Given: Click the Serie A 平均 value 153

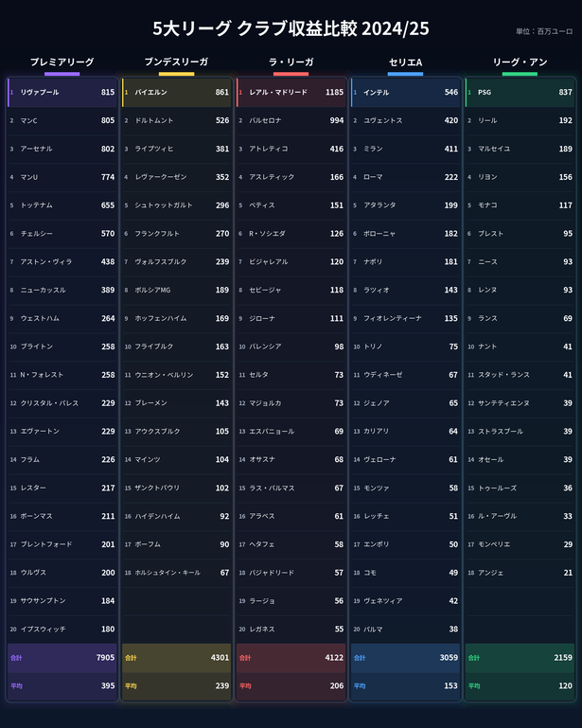Looking at the screenshot, I should [x=451, y=685].
